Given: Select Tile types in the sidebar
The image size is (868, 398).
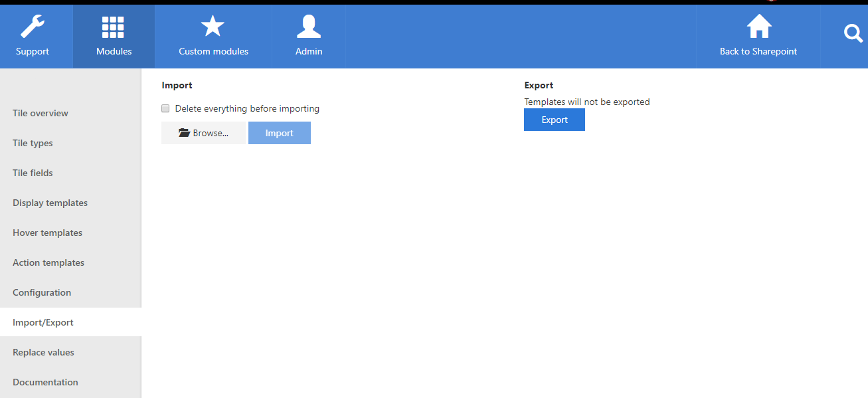Looking at the screenshot, I should tap(33, 143).
